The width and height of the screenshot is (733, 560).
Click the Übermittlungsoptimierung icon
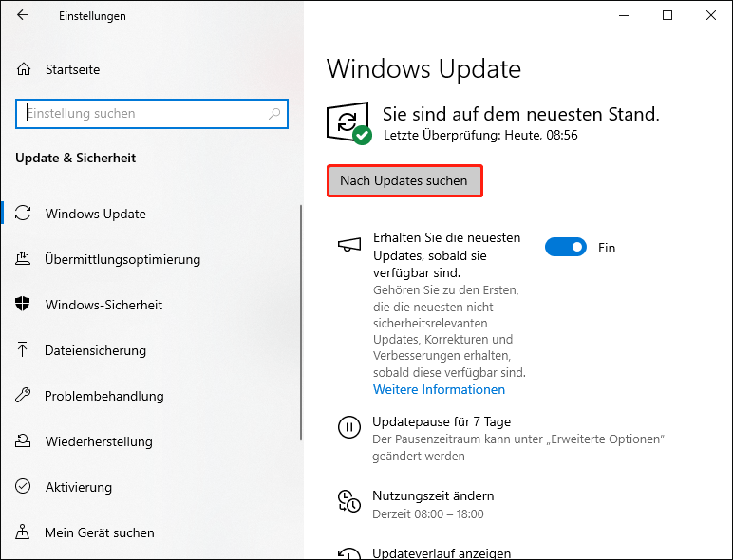(23, 258)
